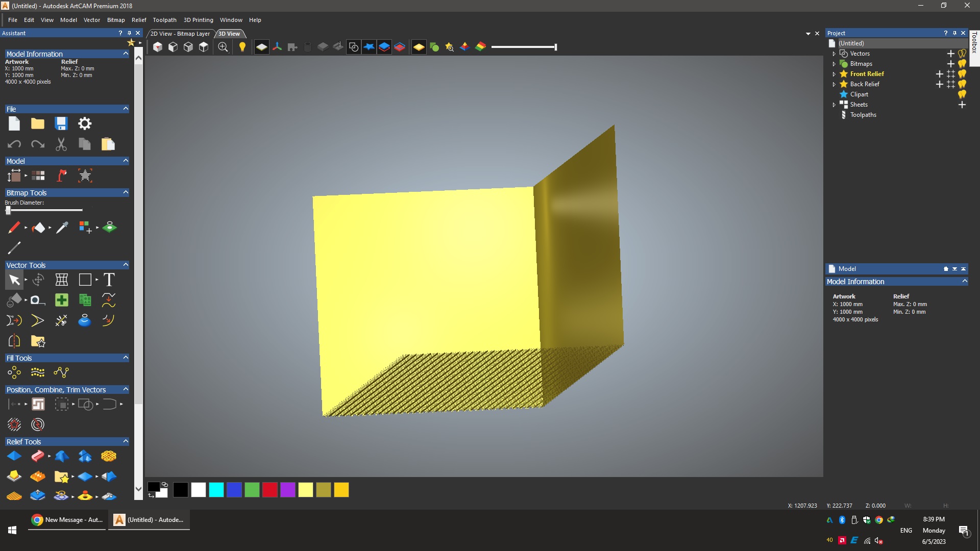The height and width of the screenshot is (551, 980).
Task: Click the help question mark on the Assistant panel
Action: (120, 33)
